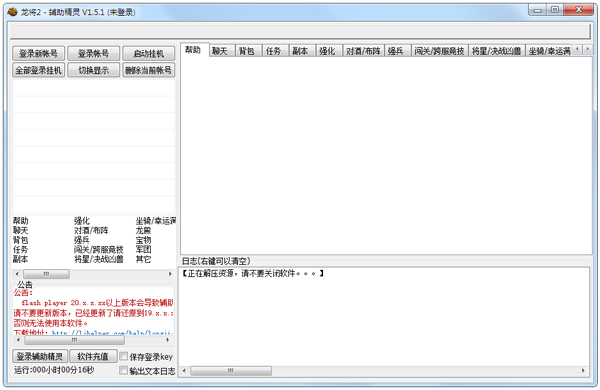The height and width of the screenshot is (390, 600).
Task: Click the log panel horizontal scrollbar thumb
Action: coord(231,370)
